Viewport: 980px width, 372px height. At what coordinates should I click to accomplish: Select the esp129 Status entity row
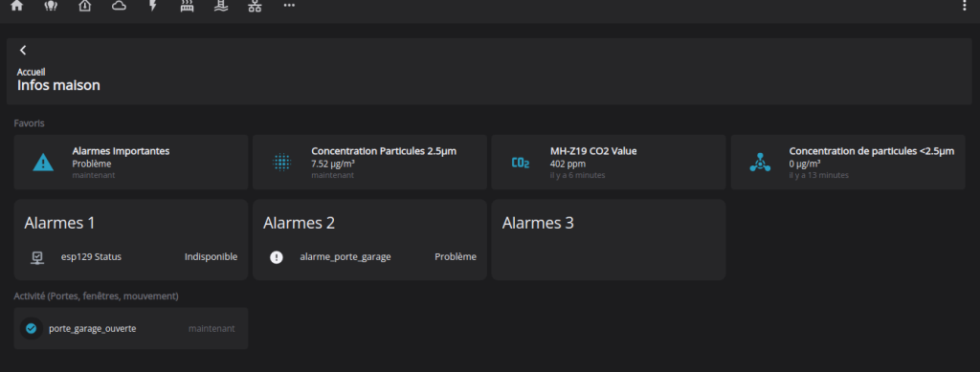click(131, 256)
